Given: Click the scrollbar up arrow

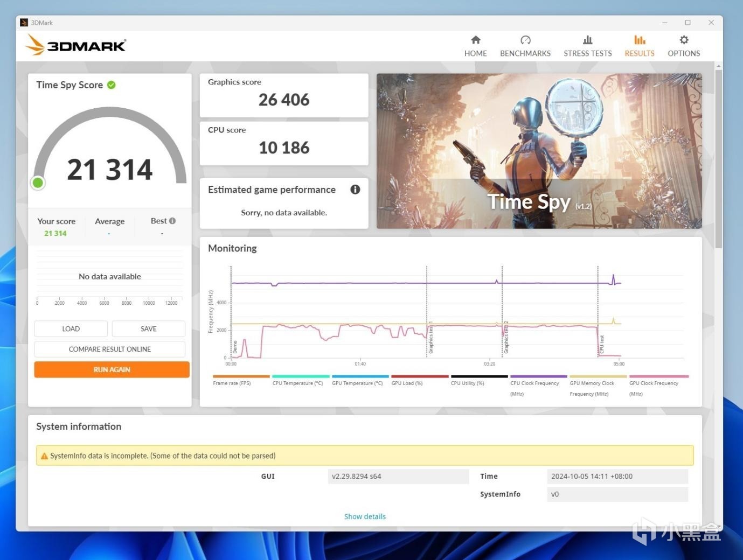Looking at the screenshot, I should pyautogui.click(x=718, y=66).
